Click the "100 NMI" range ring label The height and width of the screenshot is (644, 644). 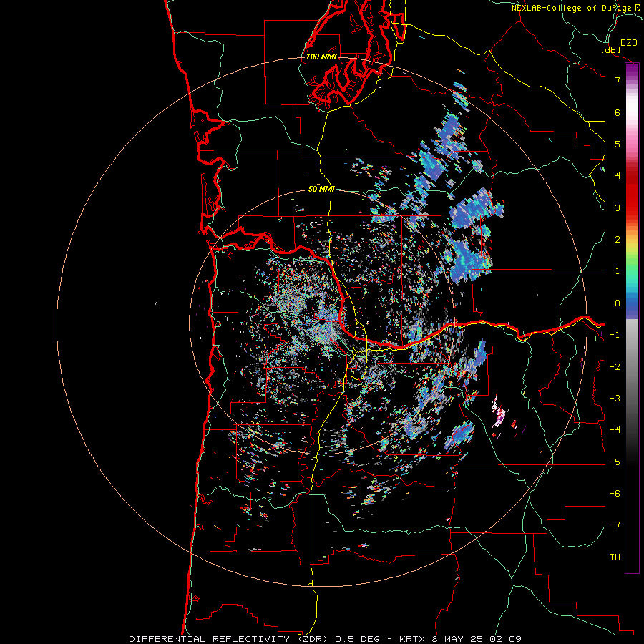tap(321, 57)
